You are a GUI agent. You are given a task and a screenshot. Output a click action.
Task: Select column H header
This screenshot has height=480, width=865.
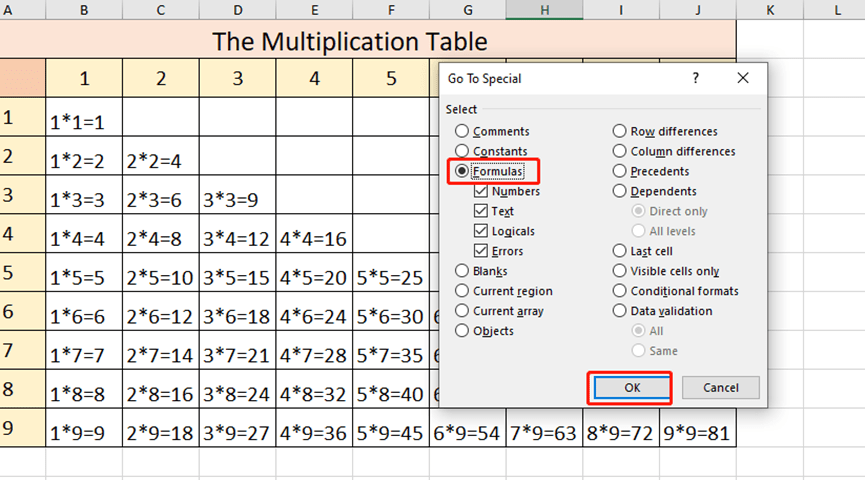coord(544,9)
